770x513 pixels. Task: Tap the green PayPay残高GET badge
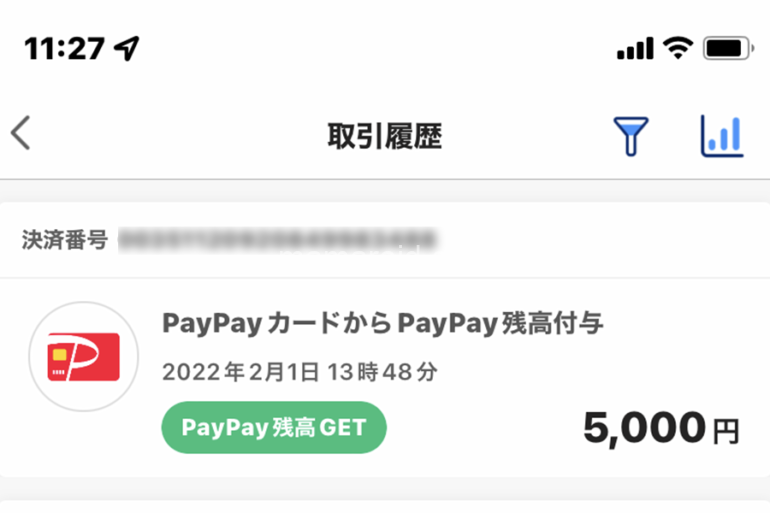point(274,428)
